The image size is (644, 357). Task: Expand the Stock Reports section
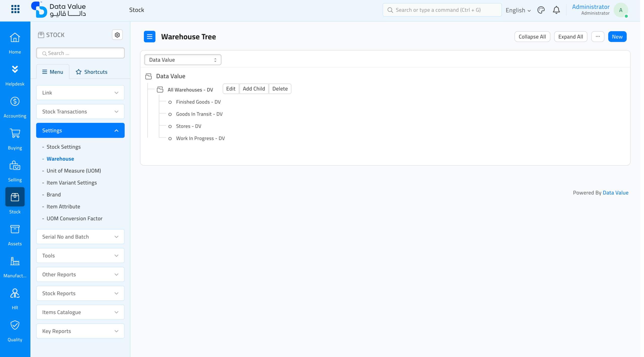point(80,293)
